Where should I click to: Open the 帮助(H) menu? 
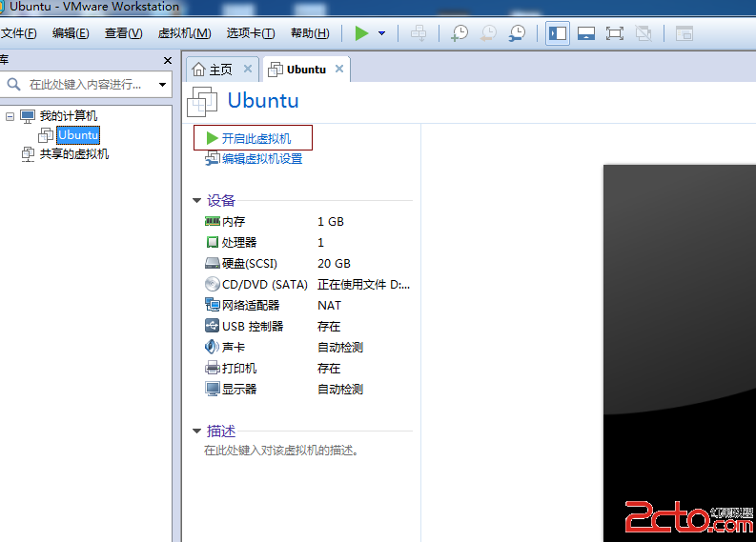[310, 33]
